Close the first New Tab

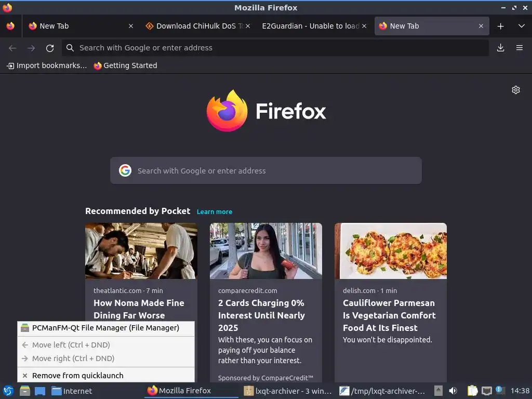(x=130, y=26)
